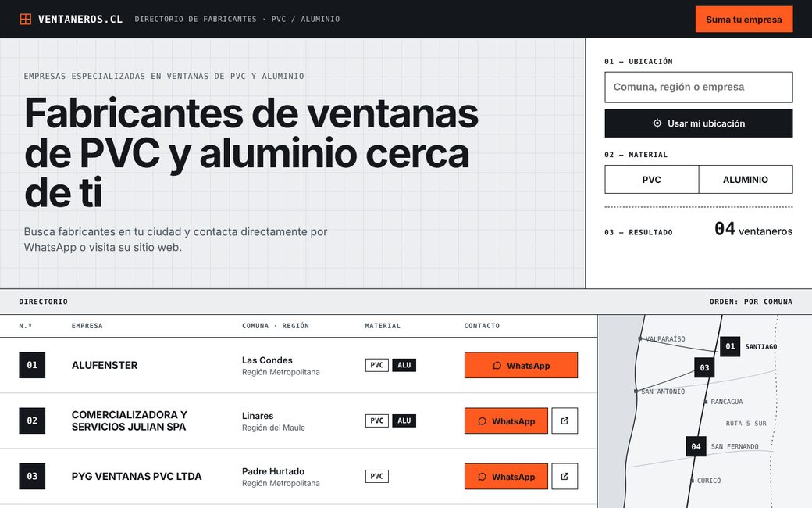Image resolution: width=812 pixels, height=508 pixels.
Task: Click the 01 number badge for ALUFENSTER row
Action: pyautogui.click(x=32, y=365)
